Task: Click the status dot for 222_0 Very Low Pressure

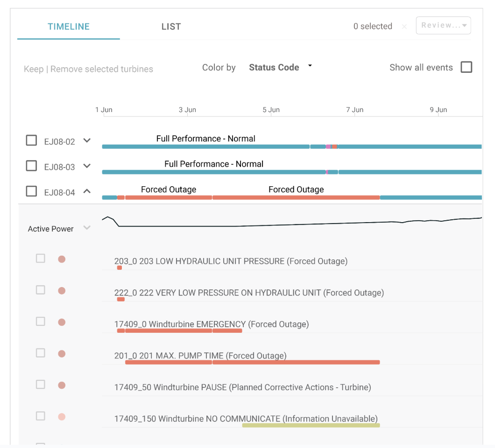Action: (62, 291)
